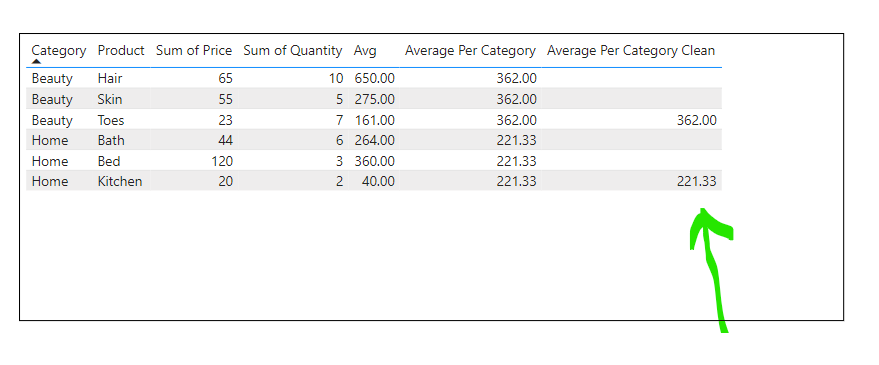The image size is (879, 365).
Task: Select the Hair product cell
Action: point(110,78)
